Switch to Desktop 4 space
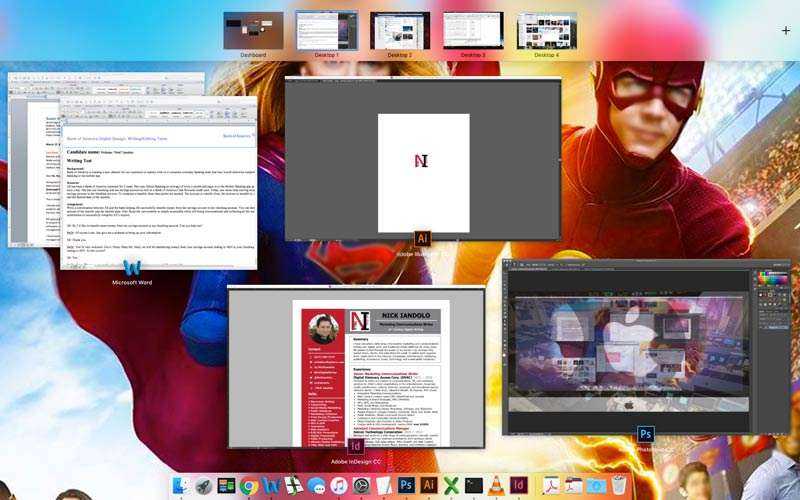The width and height of the screenshot is (800, 500). (x=547, y=31)
